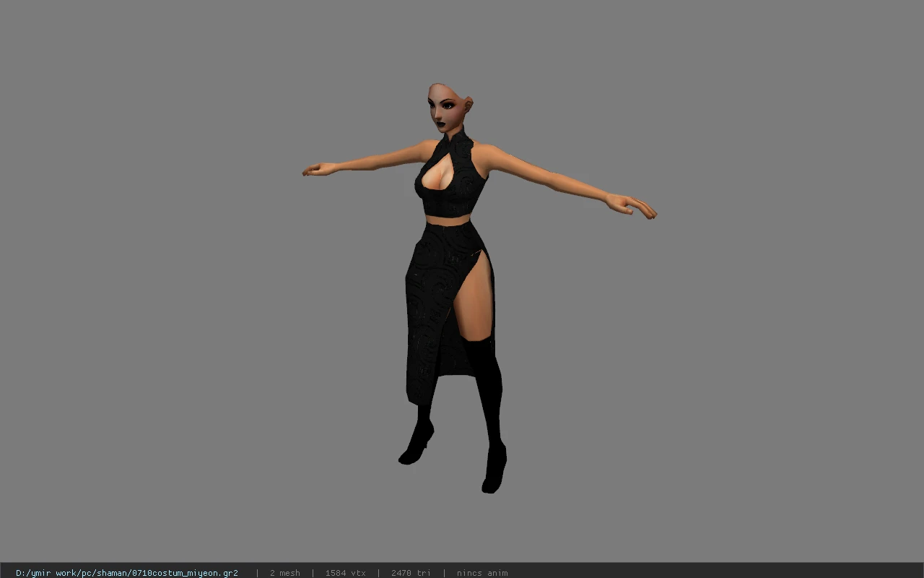Screen dimensions: 924x578
Task: Click the empty right portion of status bar
Action: point(715,573)
